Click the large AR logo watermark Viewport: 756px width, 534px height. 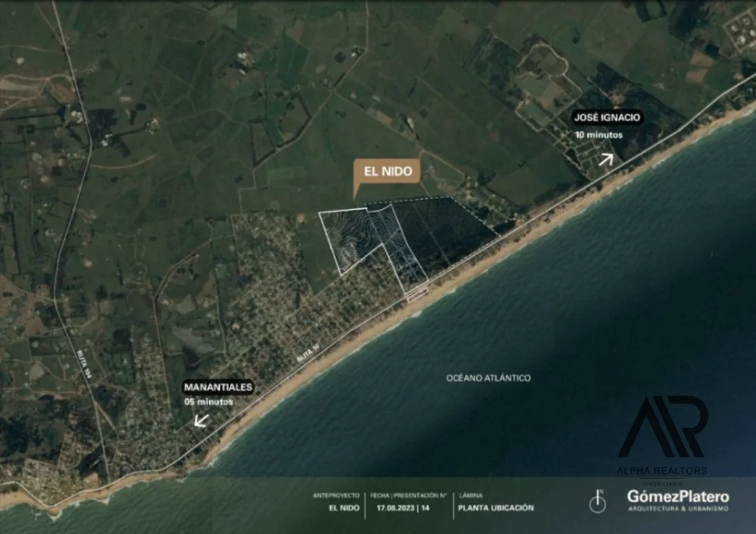click(662, 427)
